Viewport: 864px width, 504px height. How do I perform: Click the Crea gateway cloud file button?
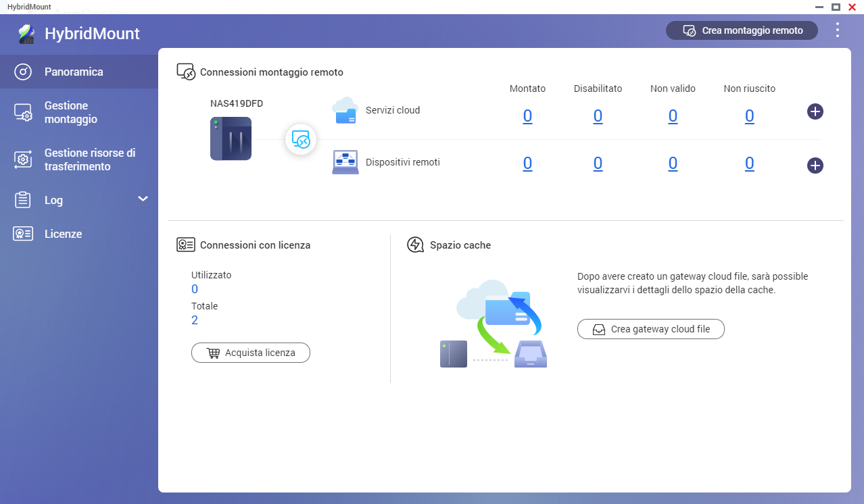pos(651,329)
